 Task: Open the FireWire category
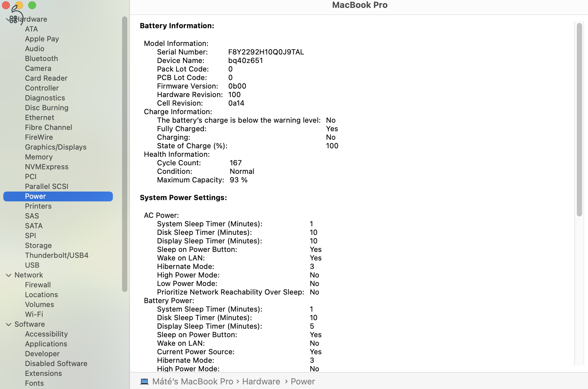click(x=39, y=137)
